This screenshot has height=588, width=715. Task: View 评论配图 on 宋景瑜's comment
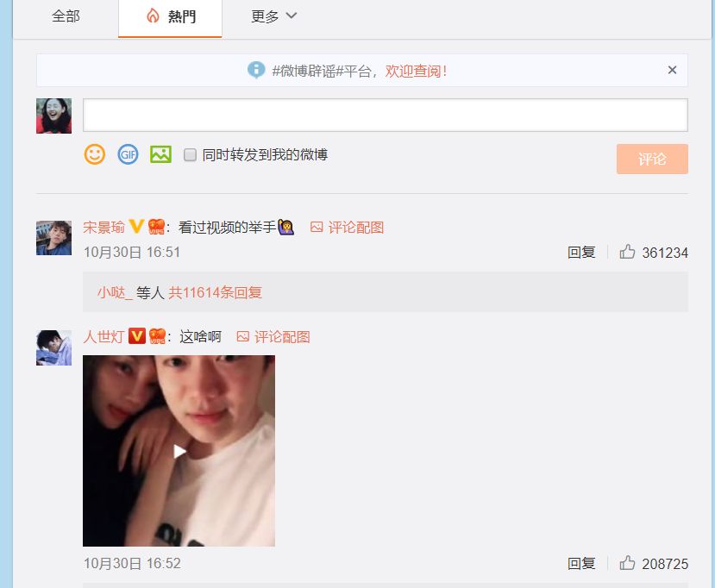(348, 227)
